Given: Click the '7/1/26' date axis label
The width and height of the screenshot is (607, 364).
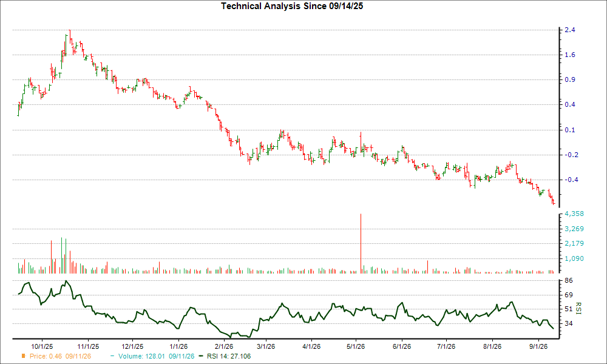Looking at the screenshot, I should (x=446, y=346).
